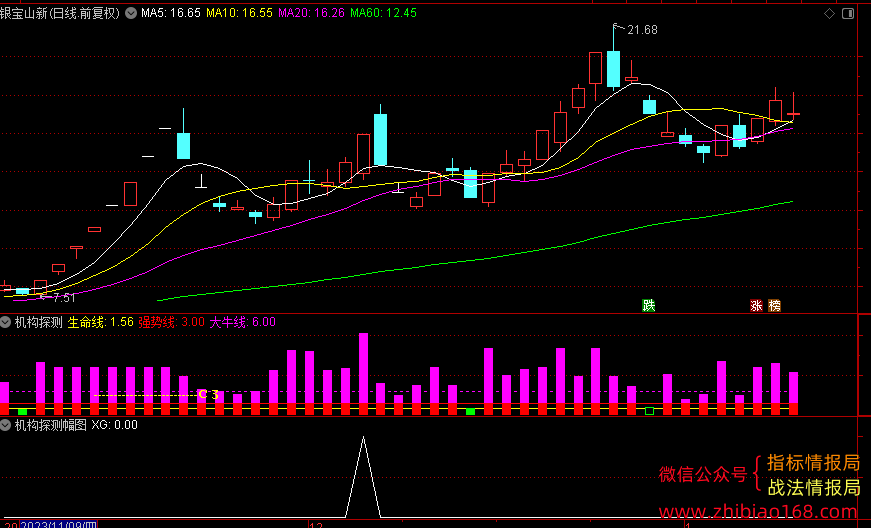
Task: Click the yellow C 3 marker
Action: [208, 395]
